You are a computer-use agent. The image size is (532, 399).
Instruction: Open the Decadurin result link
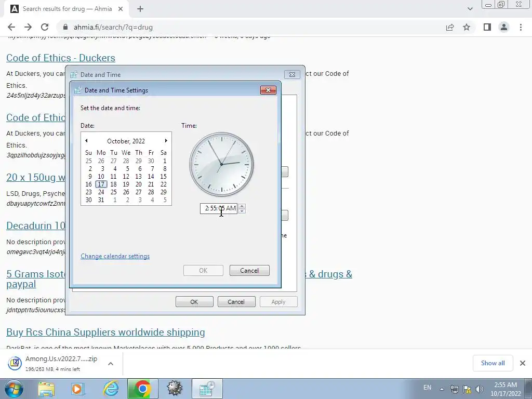tap(36, 225)
